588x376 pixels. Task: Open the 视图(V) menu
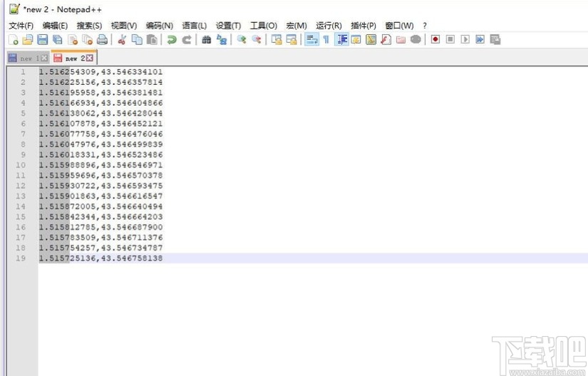pyautogui.click(x=124, y=26)
